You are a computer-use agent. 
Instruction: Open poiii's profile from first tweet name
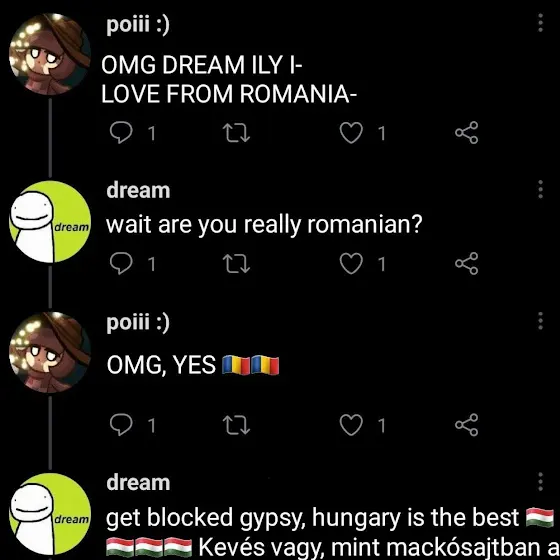click(138, 26)
